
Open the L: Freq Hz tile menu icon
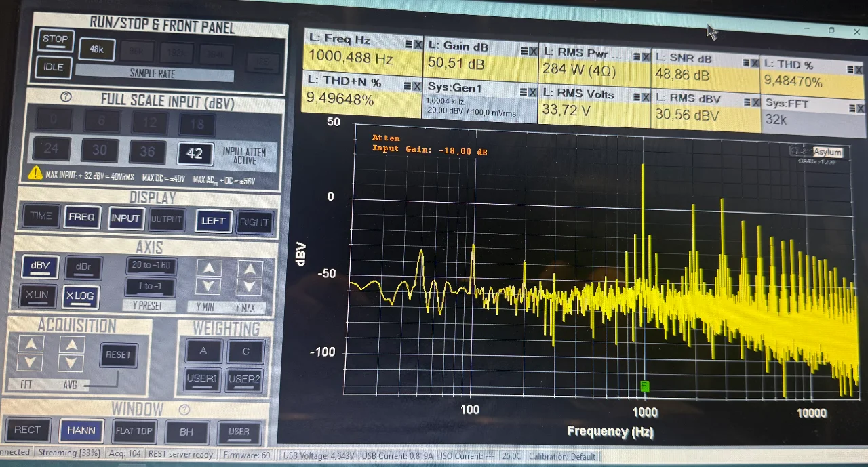click(x=408, y=43)
